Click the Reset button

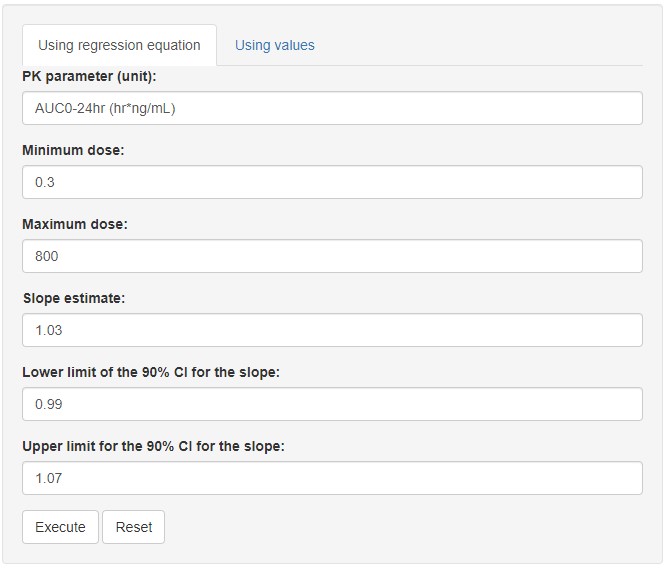click(133, 527)
